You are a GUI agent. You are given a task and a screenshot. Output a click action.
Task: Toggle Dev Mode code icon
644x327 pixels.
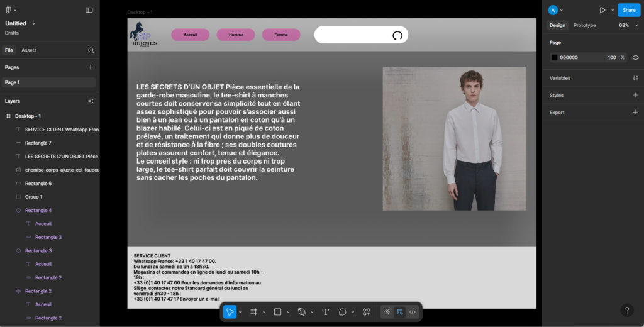413,312
